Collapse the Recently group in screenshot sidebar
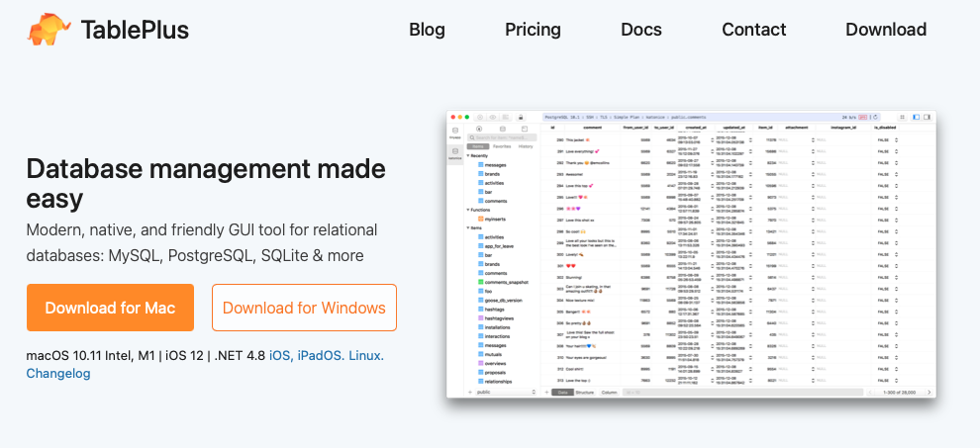980x448 pixels. point(468,155)
